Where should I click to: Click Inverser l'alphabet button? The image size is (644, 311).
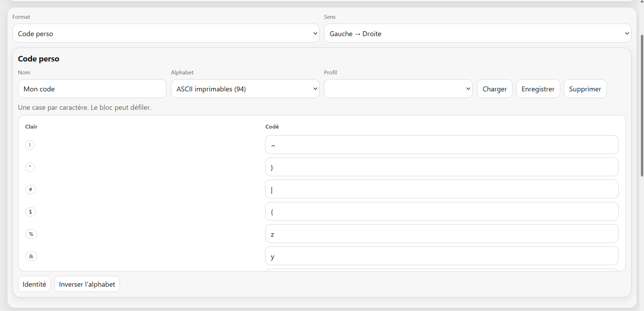(87, 284)
